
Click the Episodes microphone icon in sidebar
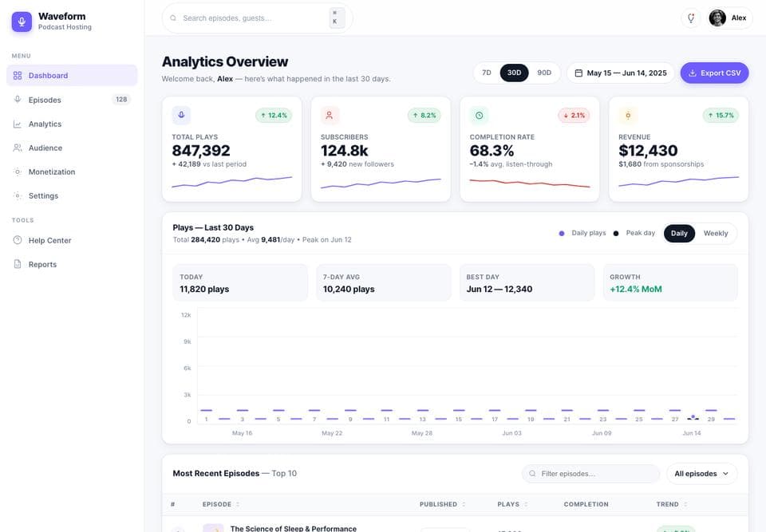(18, 100)
